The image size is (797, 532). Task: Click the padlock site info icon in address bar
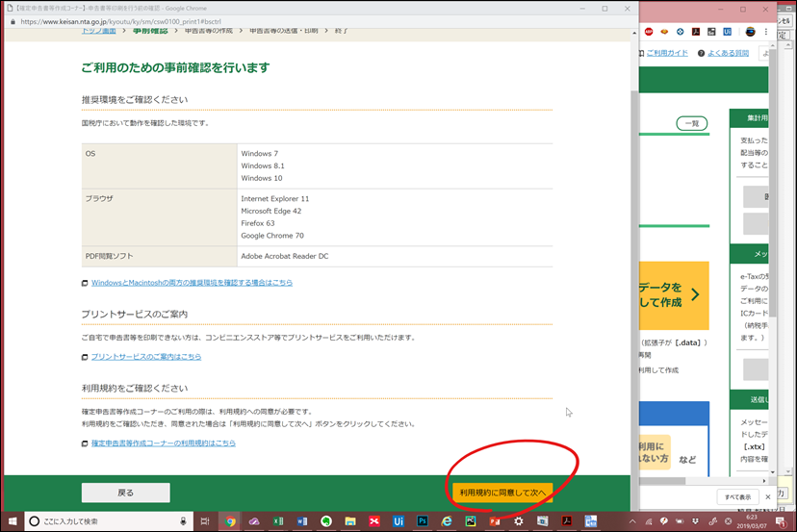(13, 22)
